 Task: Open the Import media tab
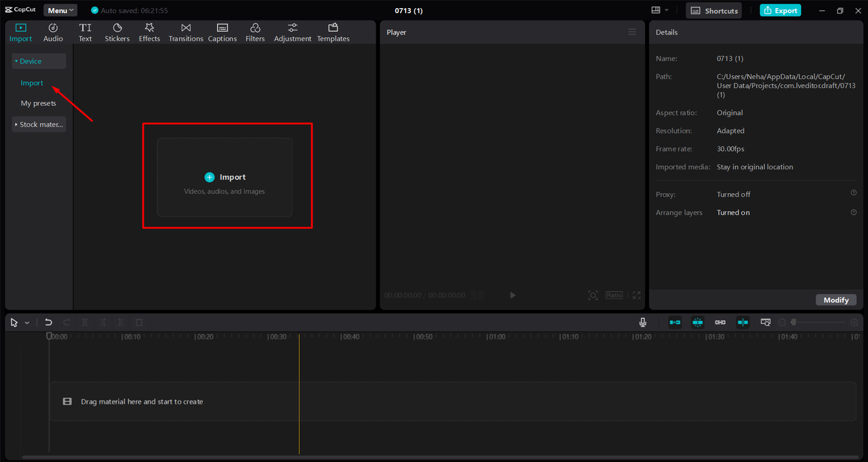click(20, 33)
